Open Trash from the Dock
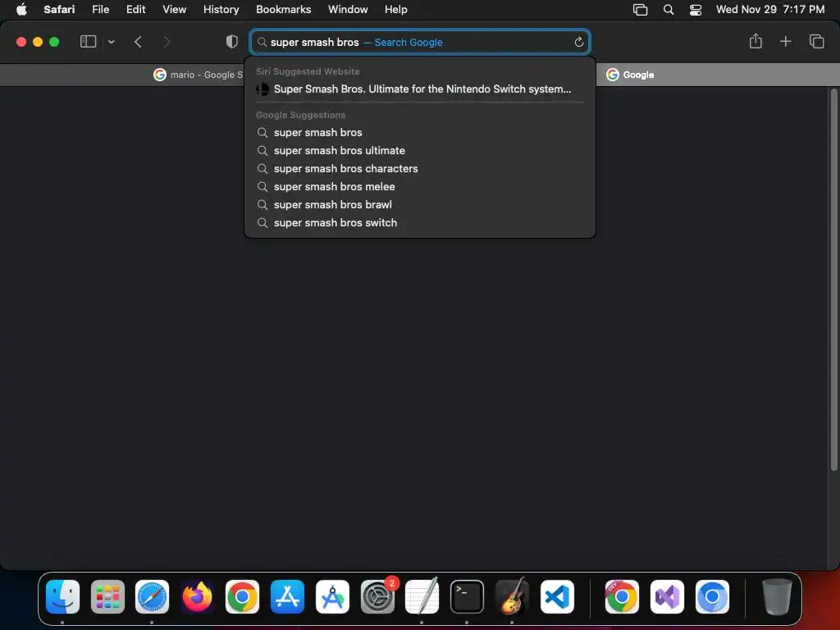The width and height of the screenshot is (840, 630). click(777, 597)
